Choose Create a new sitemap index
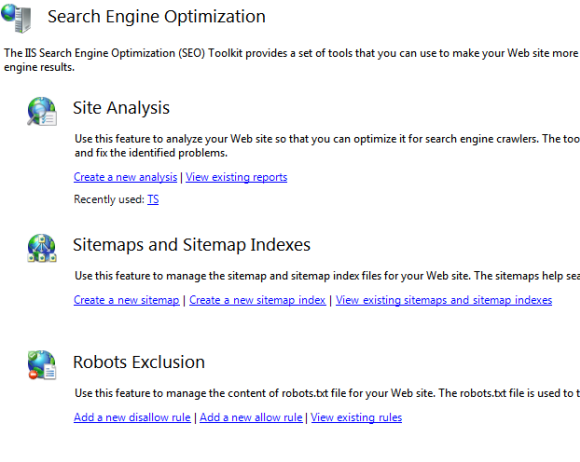Screen dimensions: 580x462 (257, 300)
